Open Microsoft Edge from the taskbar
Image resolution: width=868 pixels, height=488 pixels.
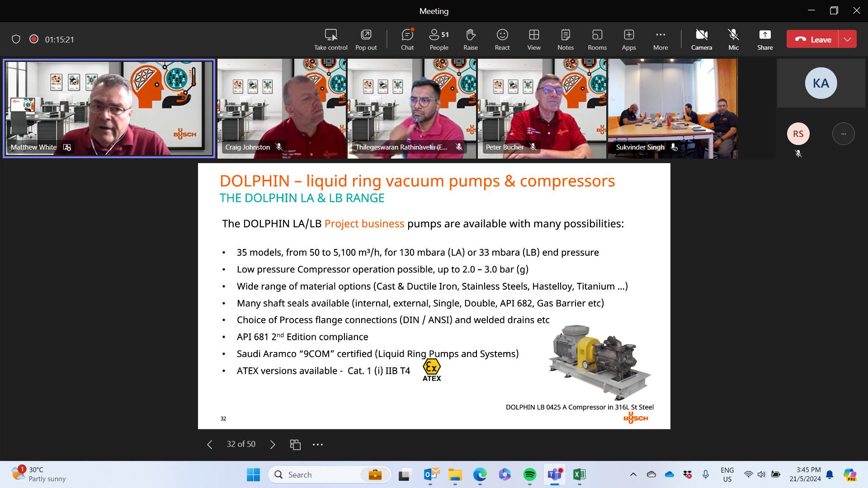point(480,475)
